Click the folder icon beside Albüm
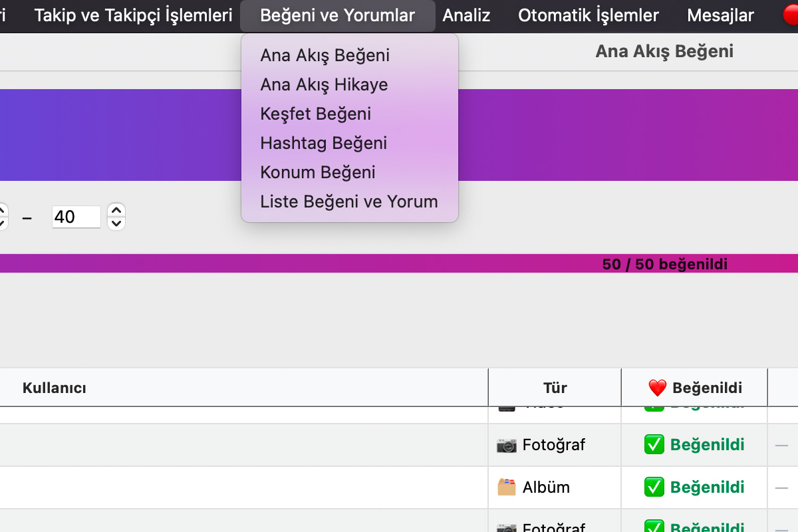This screenshot has height=532, width=798. pos(506,487)
